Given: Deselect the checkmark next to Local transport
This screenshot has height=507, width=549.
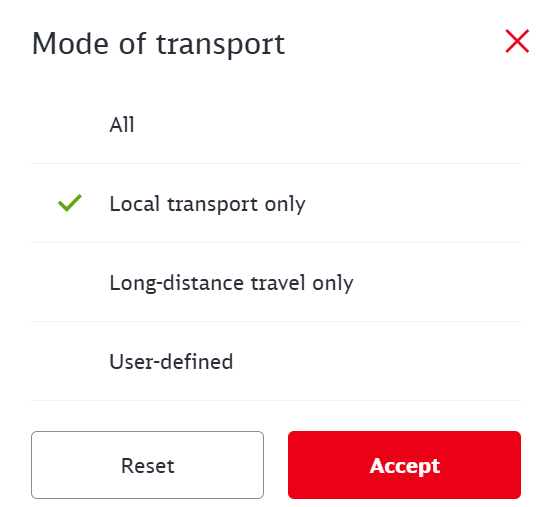Looking at the screenshot, I should point(70,203).
